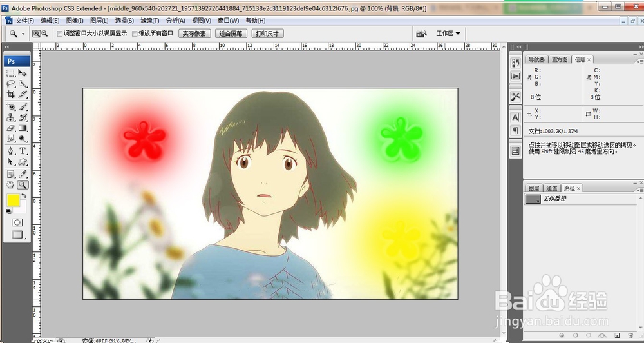Select the Hand tool
The height and width of the screenshot is (343, 644).
[11, 184]
